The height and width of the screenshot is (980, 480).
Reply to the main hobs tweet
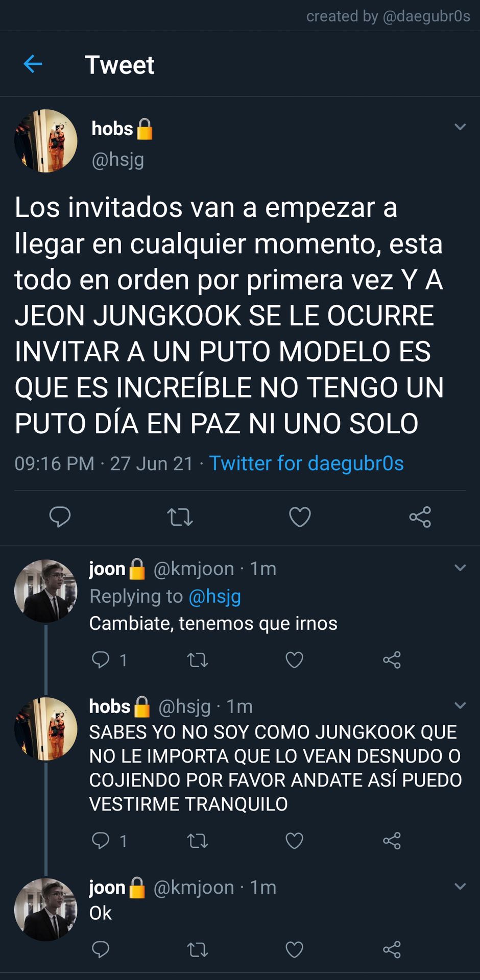60,517
